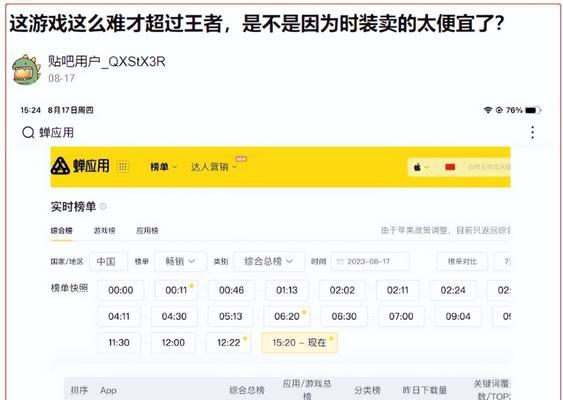Select the 02:24 snapshot

tap(453, 290)
